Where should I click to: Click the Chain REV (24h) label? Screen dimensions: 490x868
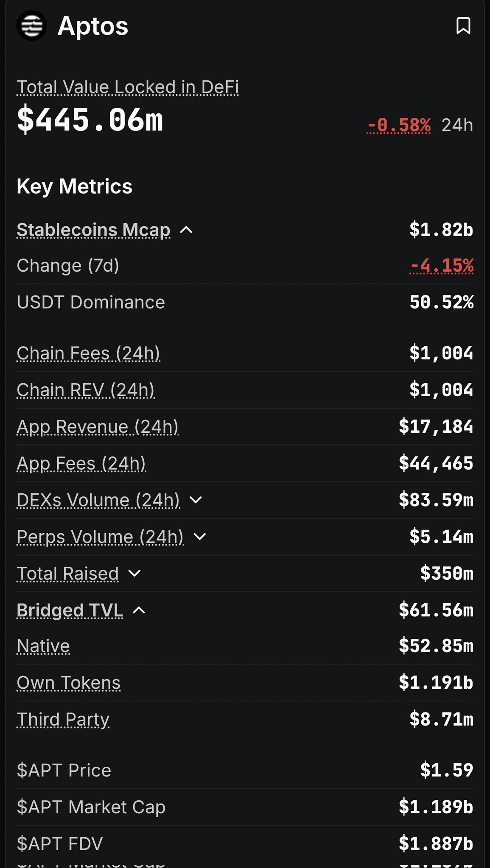pyautogui.click(x=85, y=390)
